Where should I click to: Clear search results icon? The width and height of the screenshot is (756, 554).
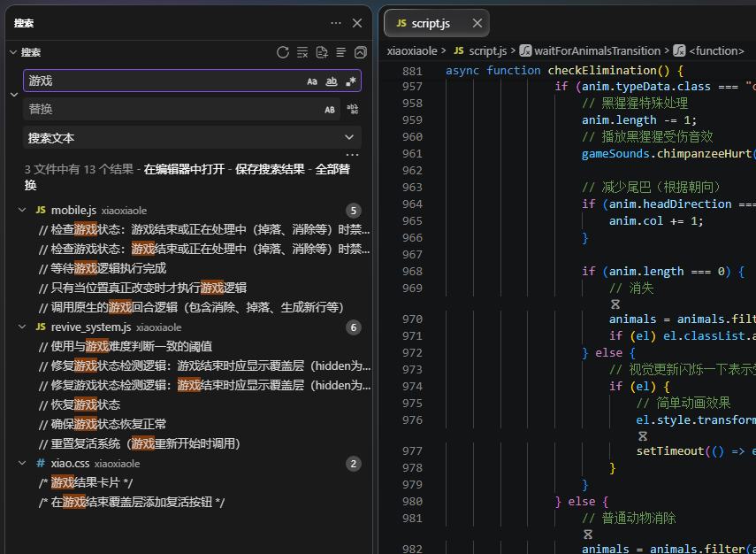(302, 52)
